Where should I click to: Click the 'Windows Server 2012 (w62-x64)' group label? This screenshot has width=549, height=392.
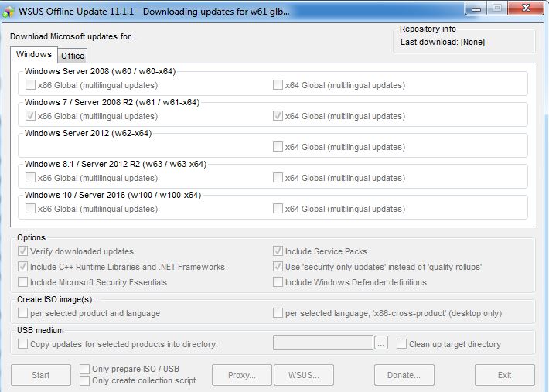[x=88, y=133]
